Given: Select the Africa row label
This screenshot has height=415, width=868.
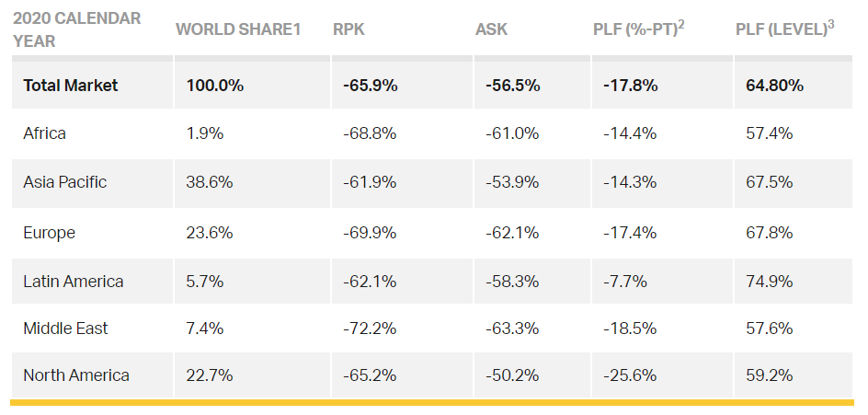Looking at the screenshot, I should [45, 133].
